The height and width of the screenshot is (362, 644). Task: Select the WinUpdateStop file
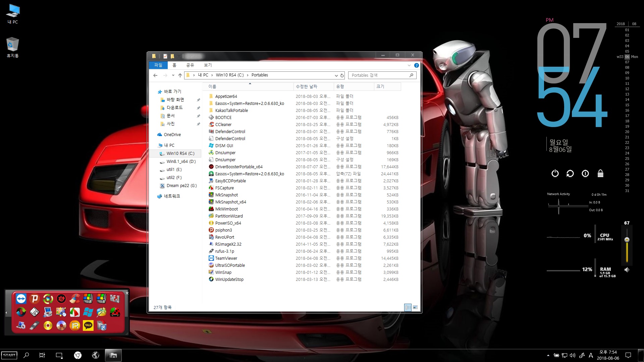click(x=229, y=280)
